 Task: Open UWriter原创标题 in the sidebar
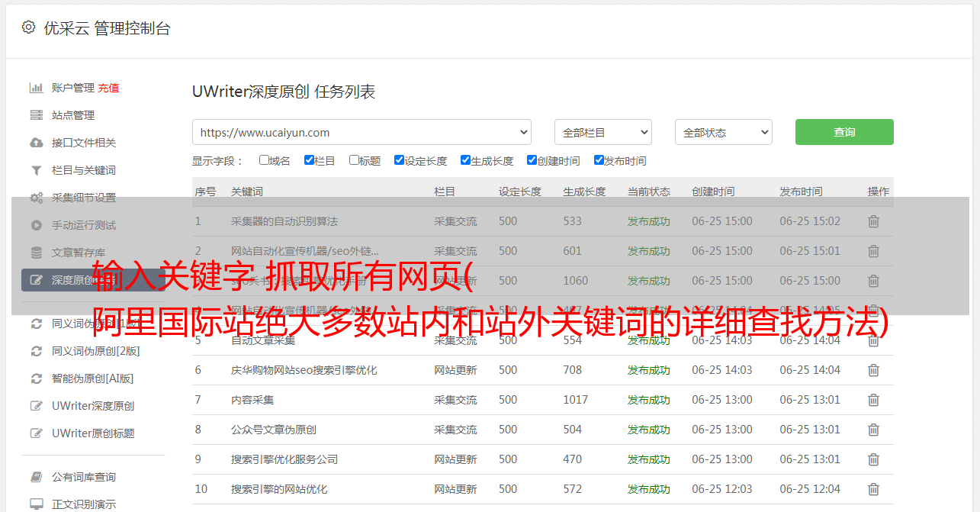click(93, 433)
